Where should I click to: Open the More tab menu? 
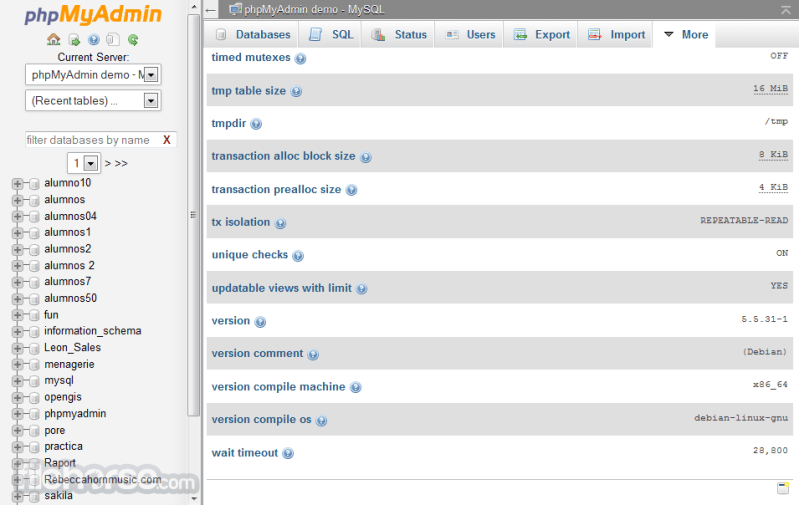point(685,34)
